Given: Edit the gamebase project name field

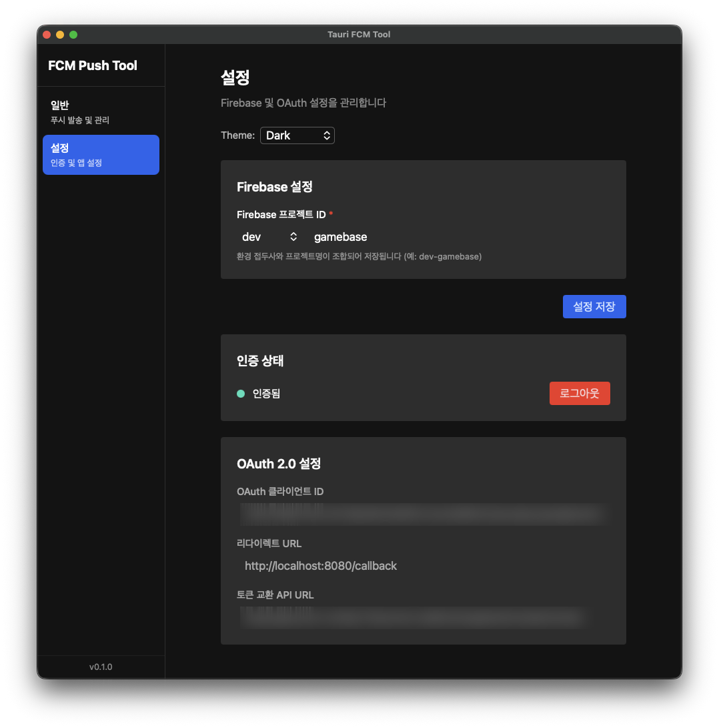Looking at the screenshot, I should tap(460, 237).
